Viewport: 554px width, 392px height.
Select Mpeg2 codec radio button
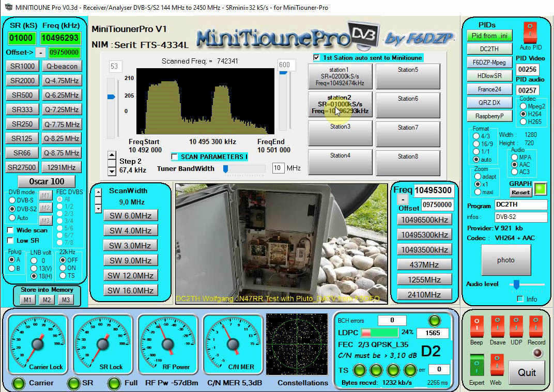524,106
